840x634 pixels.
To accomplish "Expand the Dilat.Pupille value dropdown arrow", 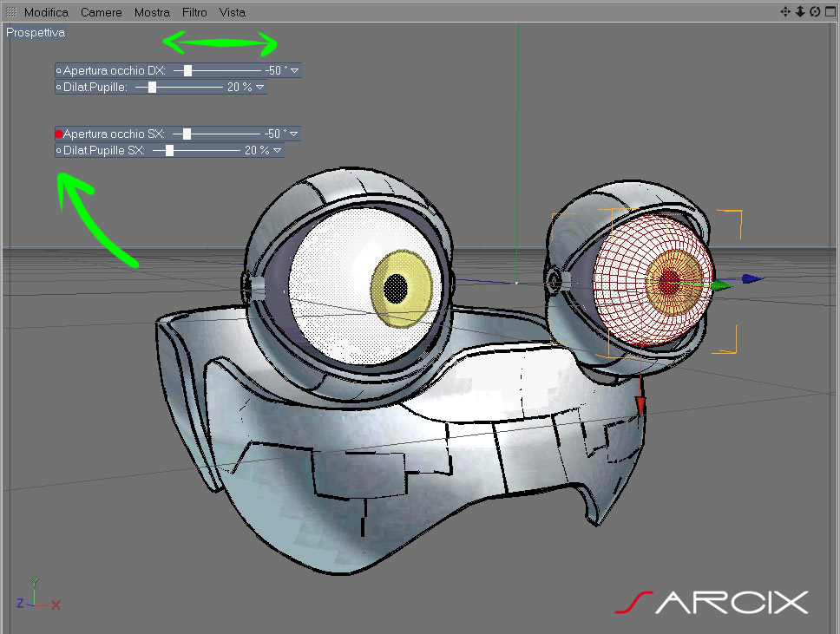I will click(x=259, y=87).
